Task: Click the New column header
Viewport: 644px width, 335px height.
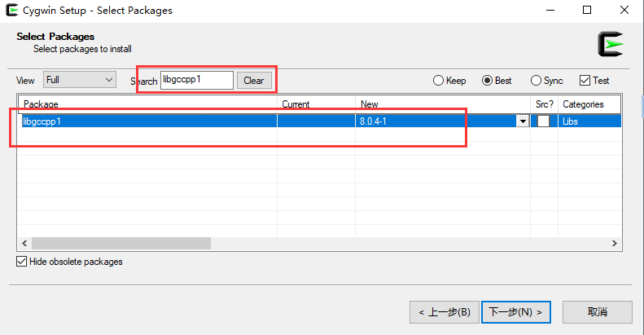Action: (443, 104)
